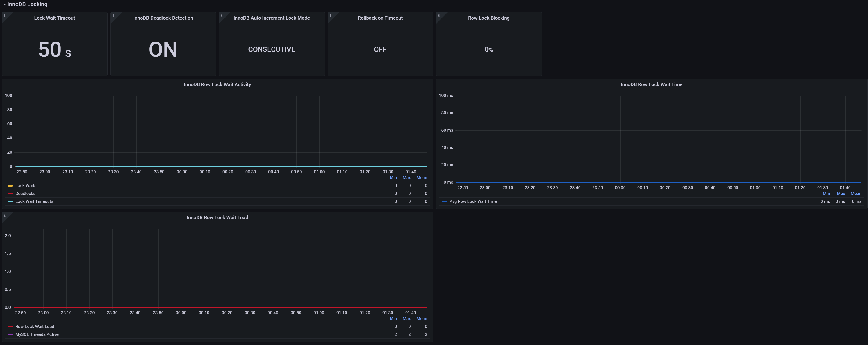The width and height of the screenshot is (868, 345).
Task: Open InnoDB Row Lock Wait Activity panel menu
Action: click(217, 84)
